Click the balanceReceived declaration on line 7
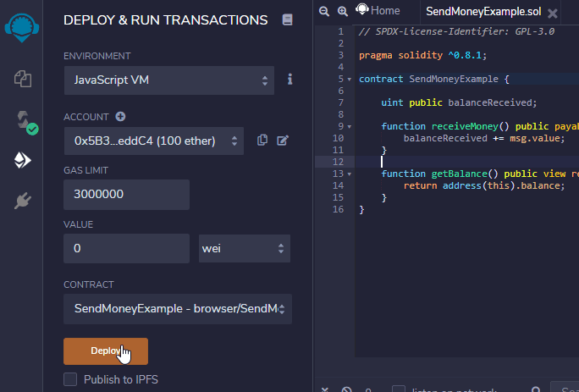 [x=459, y=102]
